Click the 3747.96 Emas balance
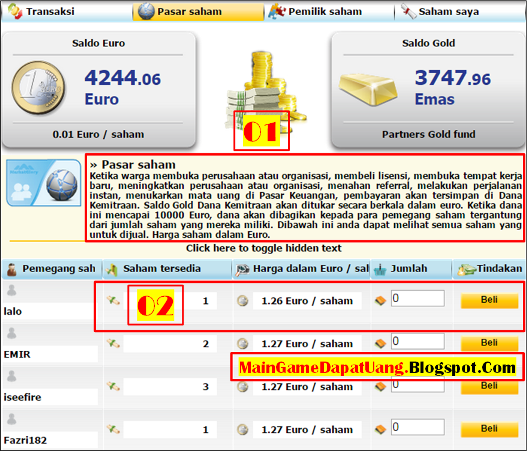This screenshot has width=527, height=452. 453,87
